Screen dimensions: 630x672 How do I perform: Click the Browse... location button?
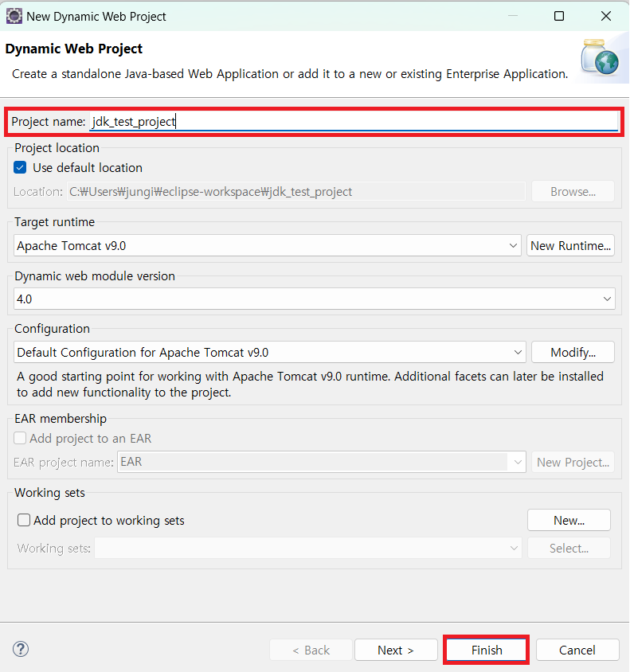click(x=573, y=192)
